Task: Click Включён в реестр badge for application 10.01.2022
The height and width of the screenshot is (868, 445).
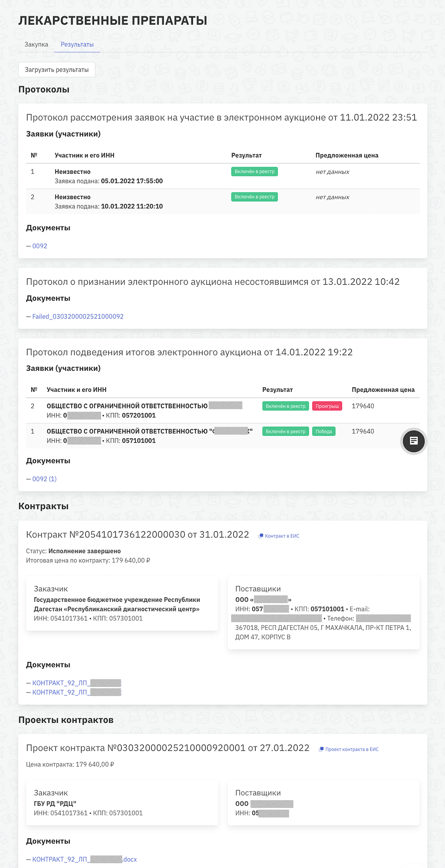Action: click(254, 197)
